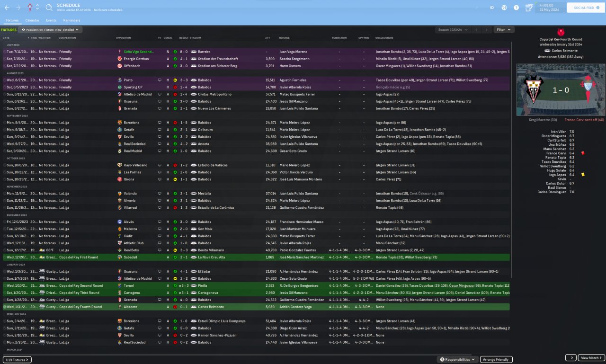Viewport: 606px width, 364px height.
Task: Click the arrow button beside View Match
Action: click(x=571, y=358)
